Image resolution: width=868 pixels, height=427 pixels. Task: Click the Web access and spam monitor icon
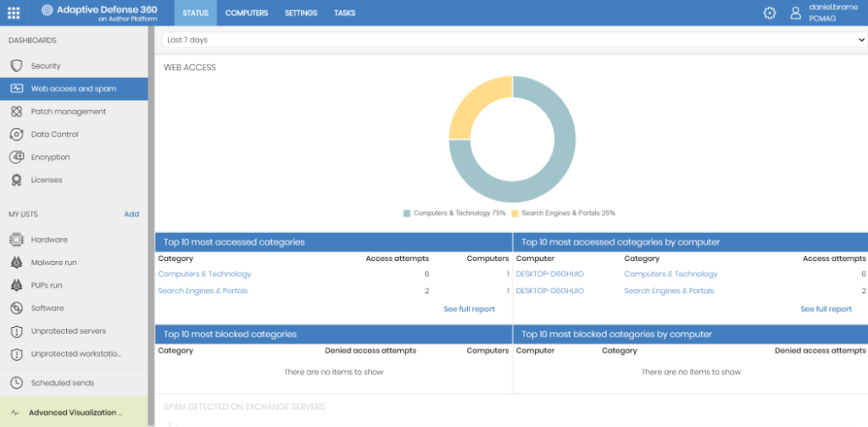click(17, 88)
